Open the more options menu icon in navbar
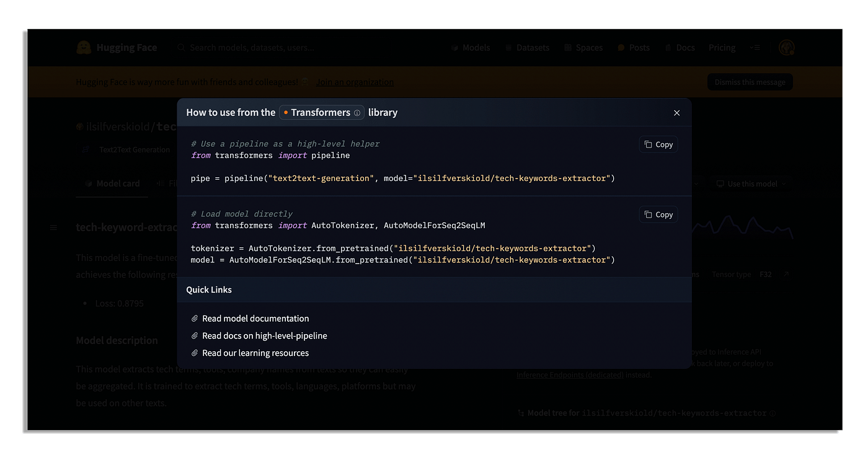This screenshot has height=460, width=868. point(755,48)
